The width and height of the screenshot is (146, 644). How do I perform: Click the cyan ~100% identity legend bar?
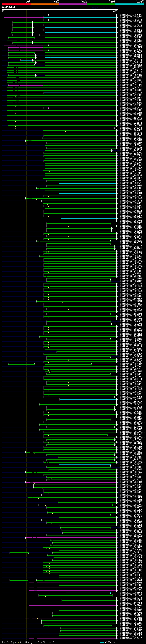click(130, 4)
